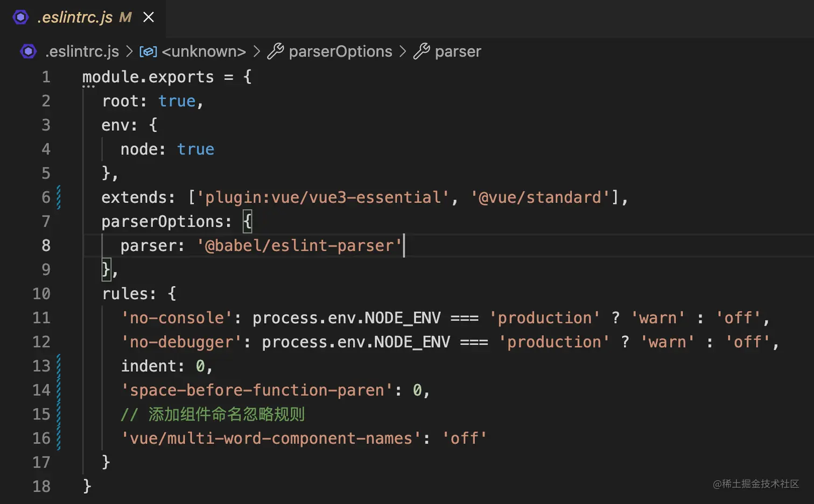Click the <unknown> symbol icon in breadcrumb

148,52
